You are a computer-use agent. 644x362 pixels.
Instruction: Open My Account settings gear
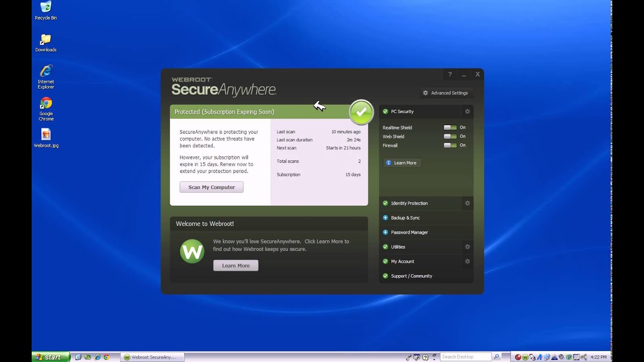(x=467, y=261)
